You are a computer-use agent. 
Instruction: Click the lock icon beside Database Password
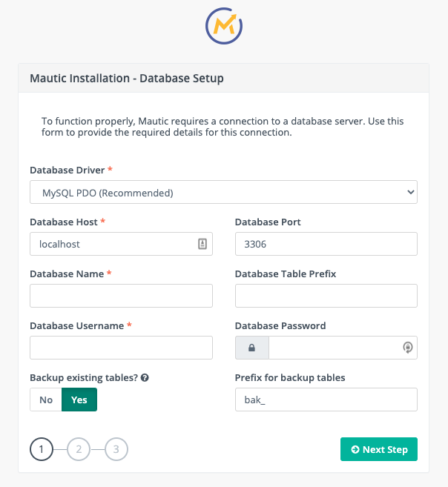pyautogui.click(x=252, y=348)
